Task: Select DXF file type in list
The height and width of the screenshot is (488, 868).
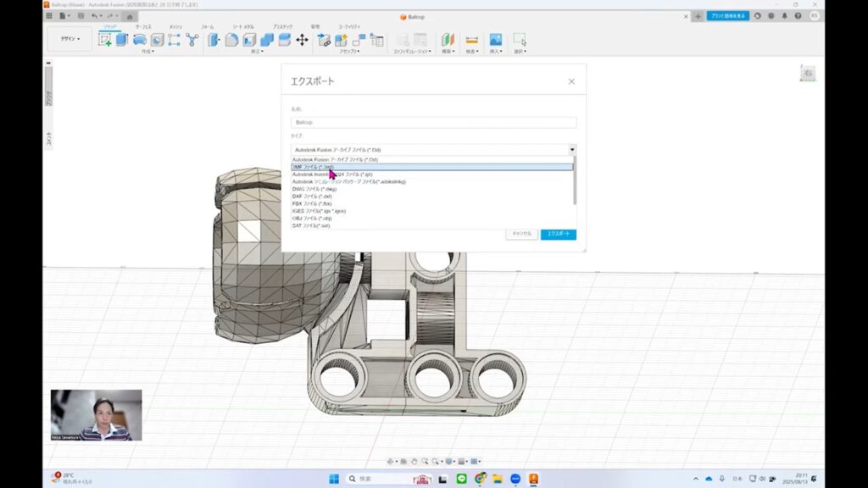Action: point(431,197)
